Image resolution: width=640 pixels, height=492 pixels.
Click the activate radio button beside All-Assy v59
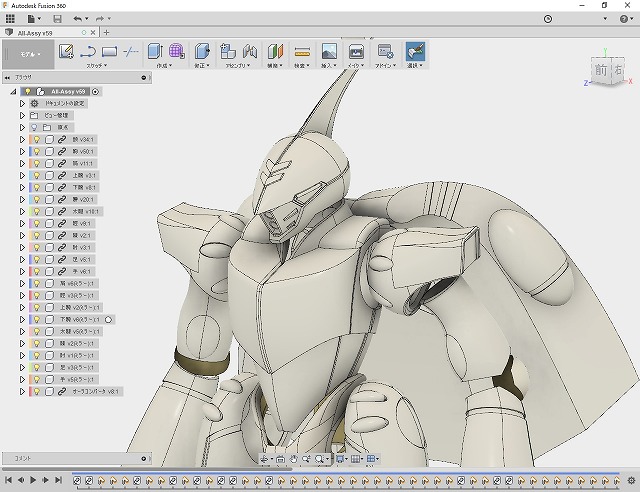tap(95, 92)
